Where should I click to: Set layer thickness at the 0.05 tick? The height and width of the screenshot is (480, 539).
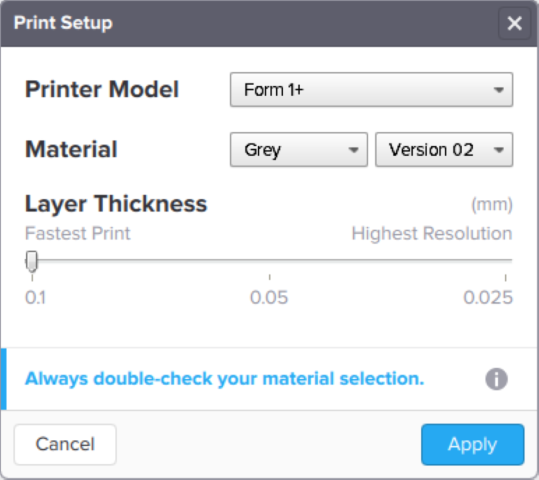(x=270, y=261)
